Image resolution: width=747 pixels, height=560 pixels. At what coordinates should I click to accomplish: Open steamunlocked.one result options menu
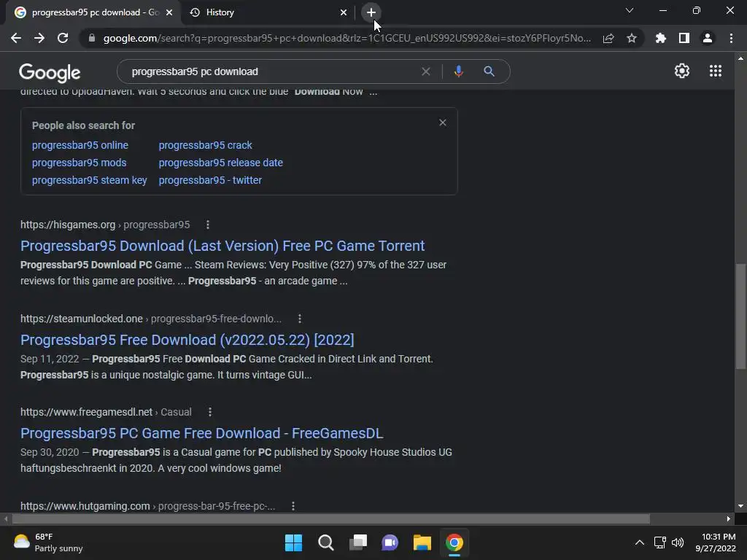tap(300, 319)
